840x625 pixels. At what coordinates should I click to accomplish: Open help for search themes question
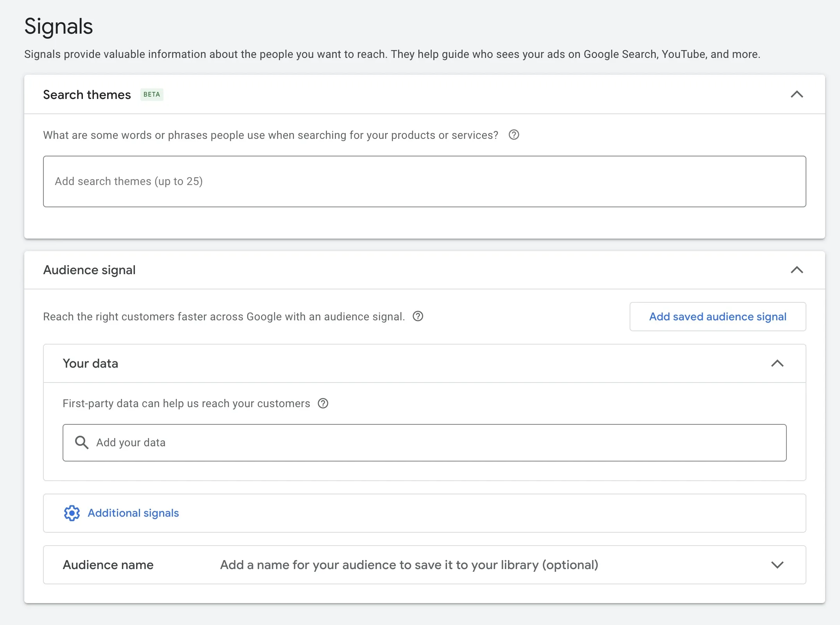(x=514, y=135)
